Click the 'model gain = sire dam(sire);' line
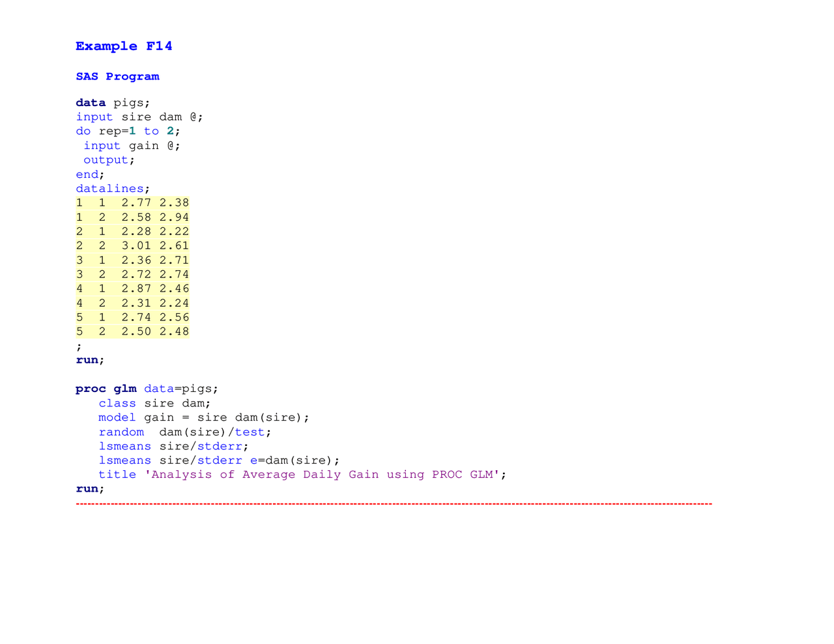This screenshot has width=834, height=644. pyautogui.click(x=203, y=418)
